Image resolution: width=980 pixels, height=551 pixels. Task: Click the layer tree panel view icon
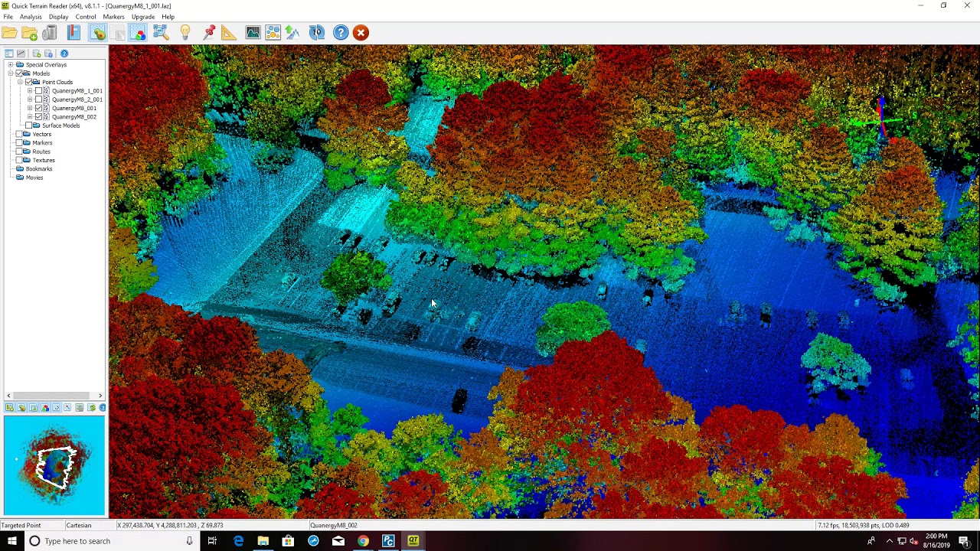(9, 54)
